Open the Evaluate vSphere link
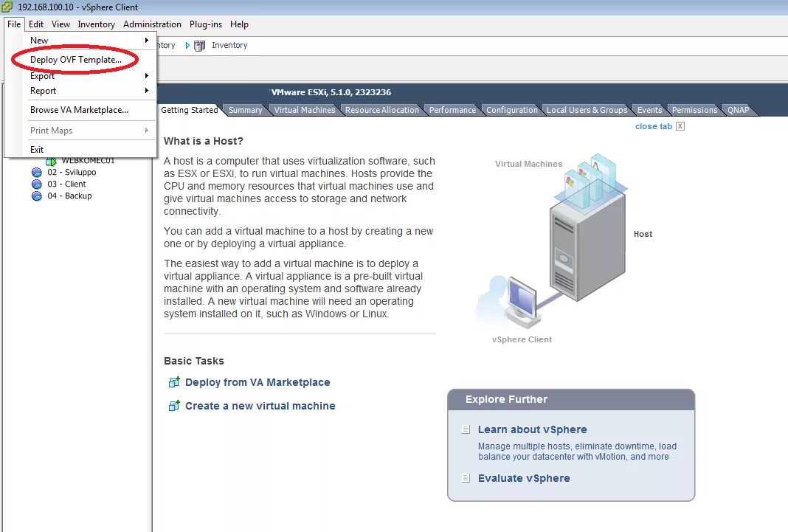 click(524, 478)
